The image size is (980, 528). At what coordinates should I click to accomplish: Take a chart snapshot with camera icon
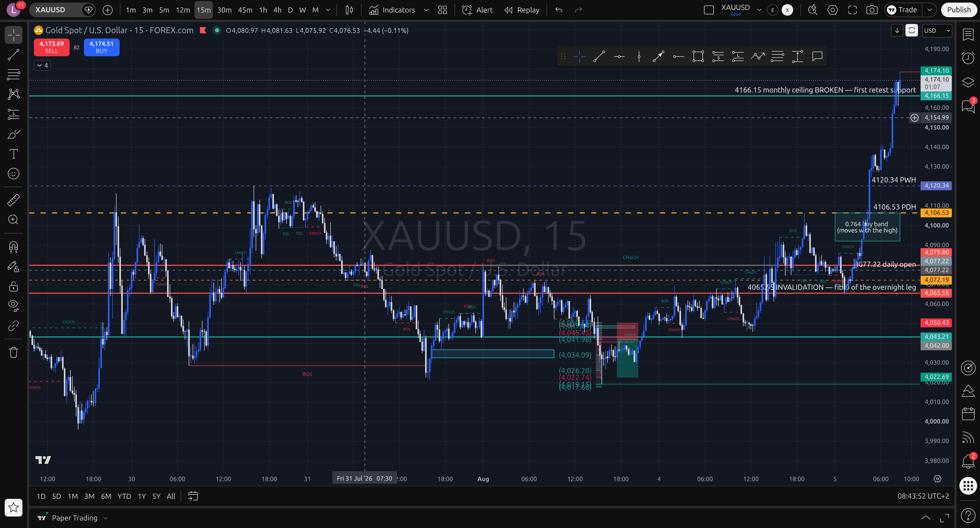tap(872, 10)
